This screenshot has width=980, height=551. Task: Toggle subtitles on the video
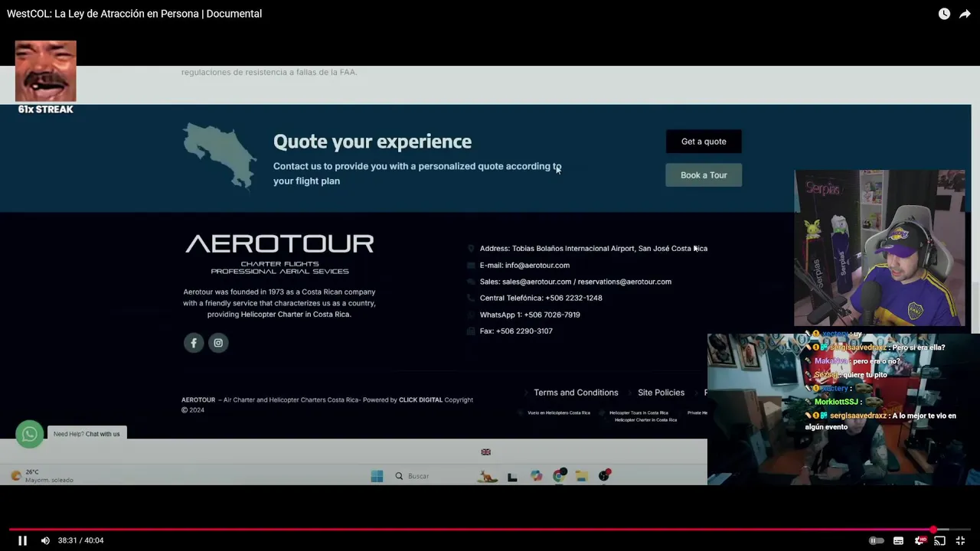click(x=898, y=540)
